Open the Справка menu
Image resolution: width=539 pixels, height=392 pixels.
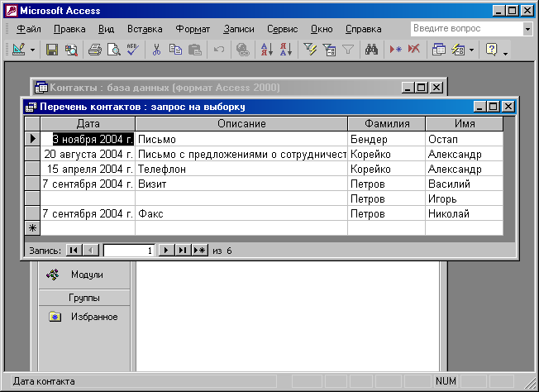364,29
